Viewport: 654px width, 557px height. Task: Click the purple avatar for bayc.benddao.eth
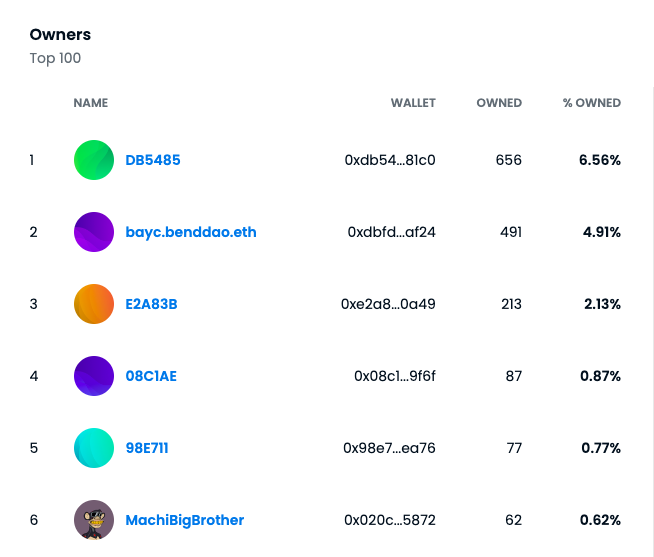tap(94, 232)
